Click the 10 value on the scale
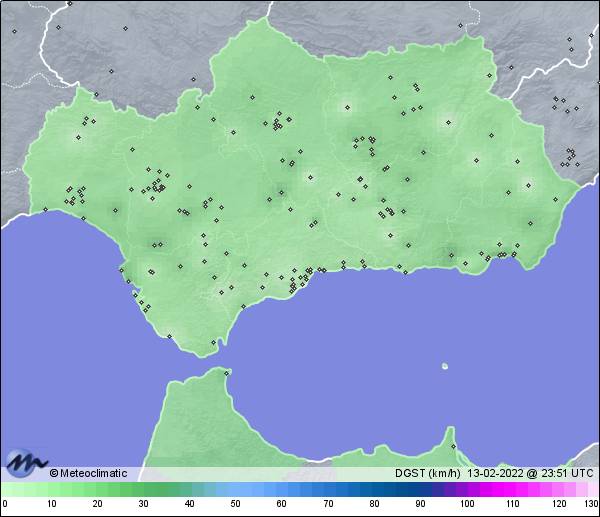This screenshot has height=517, width=600. tap(51, 504)
